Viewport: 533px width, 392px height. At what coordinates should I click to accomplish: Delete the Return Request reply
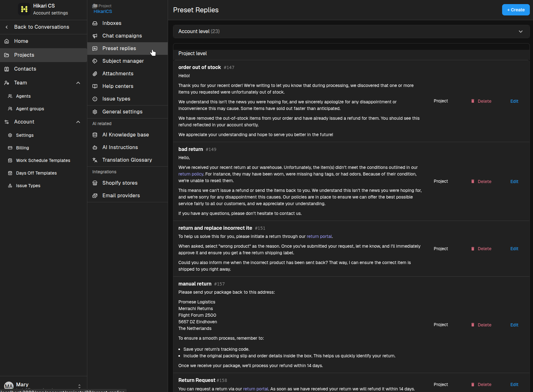[x=481, y=384]
